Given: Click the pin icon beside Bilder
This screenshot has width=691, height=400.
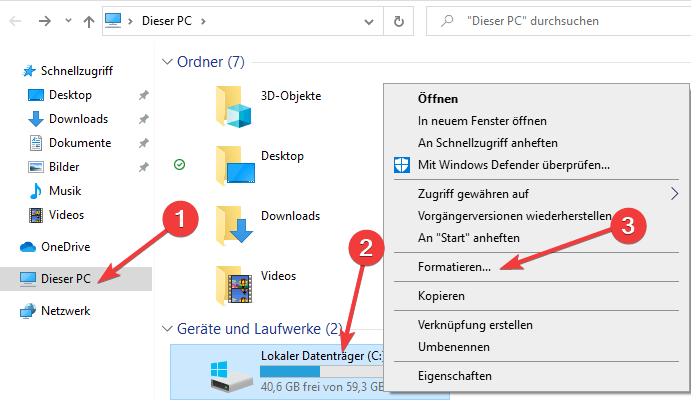Looking at the screenshot, I should 144,167.
